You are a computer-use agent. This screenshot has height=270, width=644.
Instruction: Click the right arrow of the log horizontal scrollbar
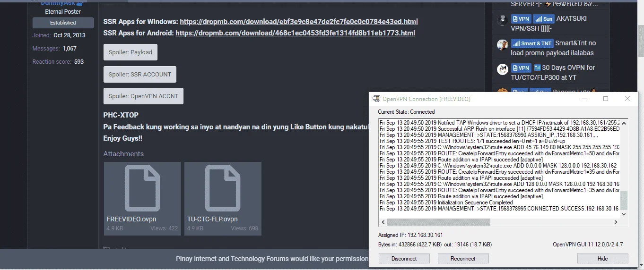[x=616, y=222]
